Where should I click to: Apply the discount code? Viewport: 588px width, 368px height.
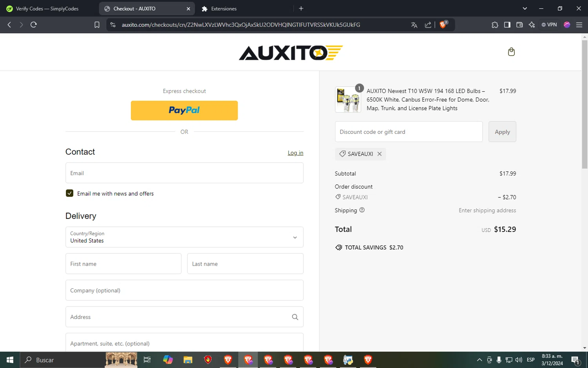(502, 132)
